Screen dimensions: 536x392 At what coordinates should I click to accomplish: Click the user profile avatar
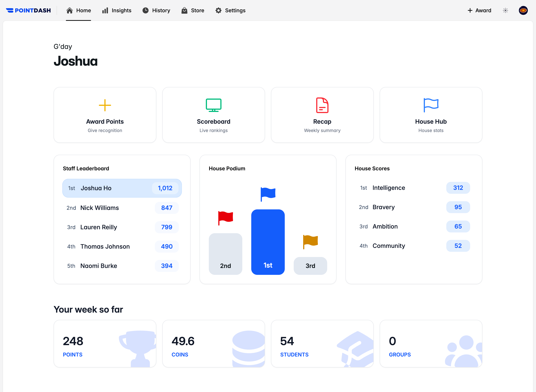(x=523, y=10)
